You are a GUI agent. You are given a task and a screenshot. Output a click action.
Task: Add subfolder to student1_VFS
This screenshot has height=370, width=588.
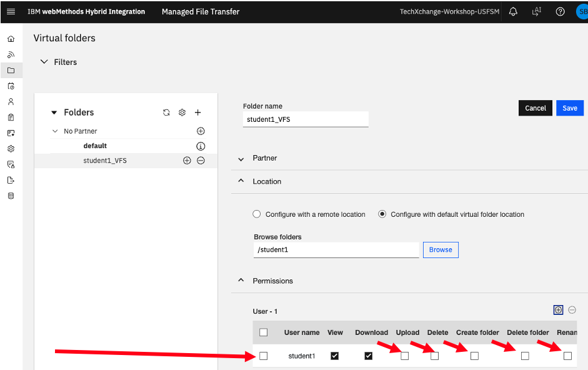(x=187, y=161)
